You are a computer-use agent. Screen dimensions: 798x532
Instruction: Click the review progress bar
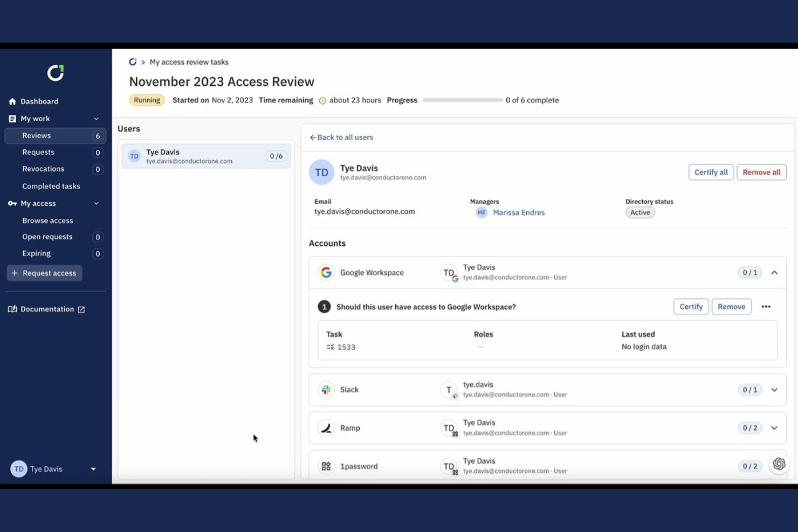coord(462,100)
